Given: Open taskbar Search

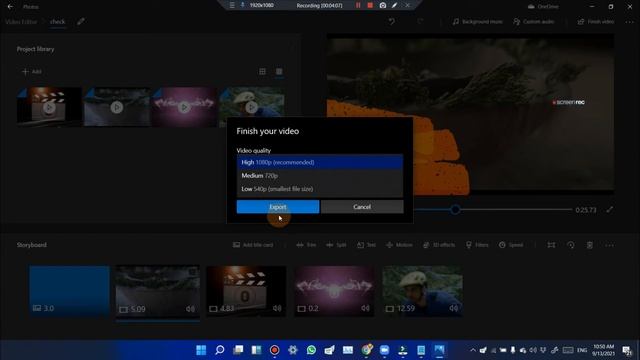Looking at the screenshot, I should [x=220, y=350].
